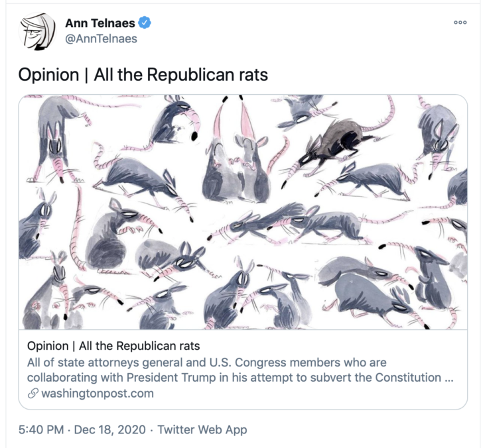Select the Ann Telnaes display name
Screen dimensions: 483x448
tap(100, 23)
